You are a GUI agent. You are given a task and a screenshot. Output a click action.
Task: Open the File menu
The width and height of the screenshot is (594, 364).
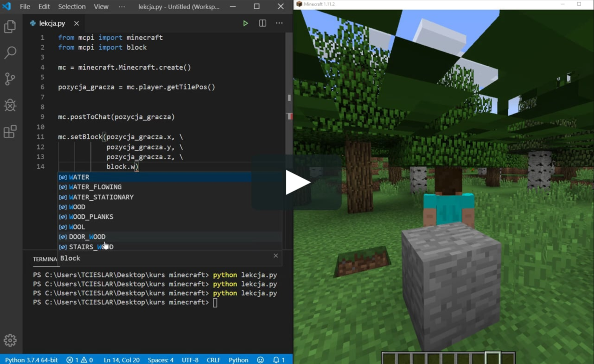(25, 6)
